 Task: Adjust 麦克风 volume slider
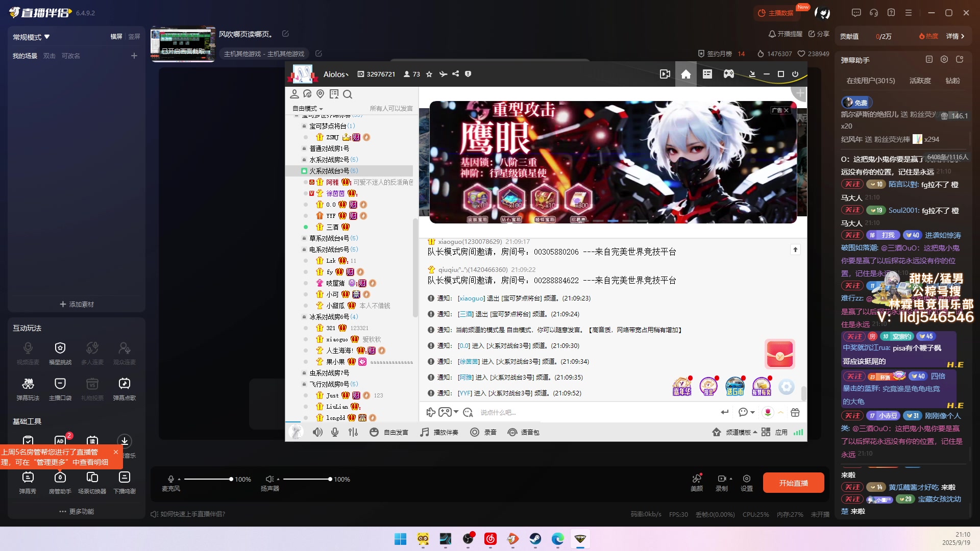point(208,479)
